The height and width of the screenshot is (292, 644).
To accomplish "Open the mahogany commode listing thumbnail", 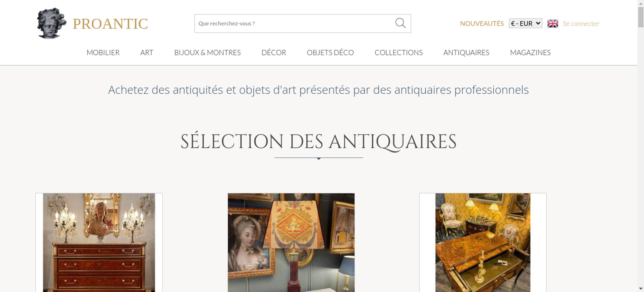I will [99, 242].
